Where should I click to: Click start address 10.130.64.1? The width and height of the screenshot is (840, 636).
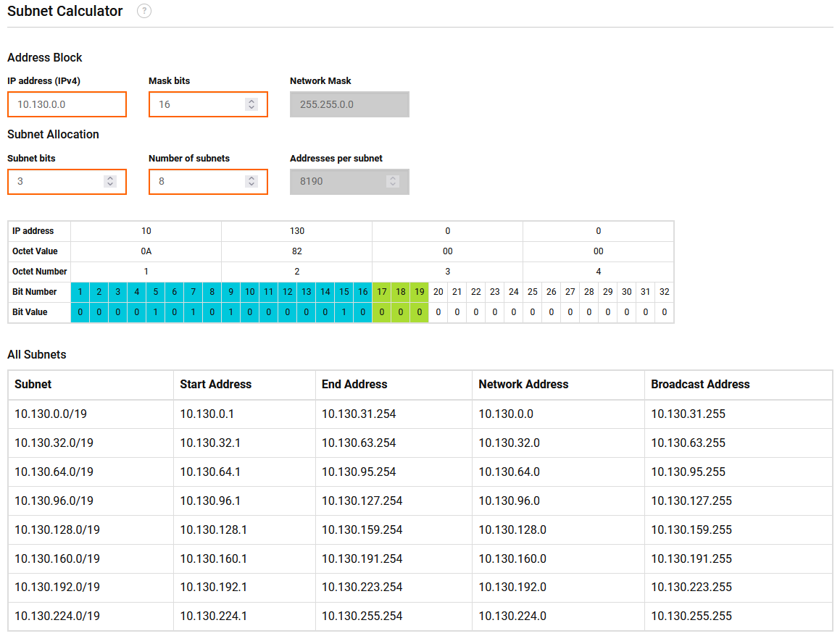pyautogui.click(x=210, y=472)
